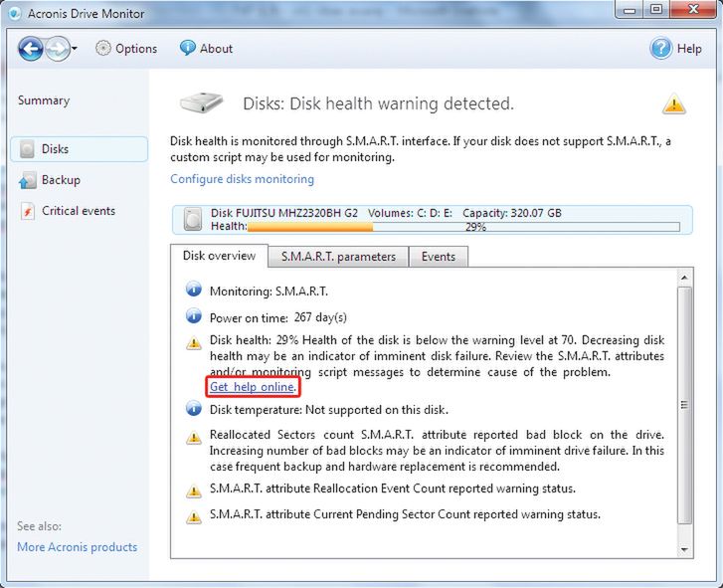The width and height of the screenshot is (723, 588).
Task: Click the Options gear icon
Action: point(103,48)
